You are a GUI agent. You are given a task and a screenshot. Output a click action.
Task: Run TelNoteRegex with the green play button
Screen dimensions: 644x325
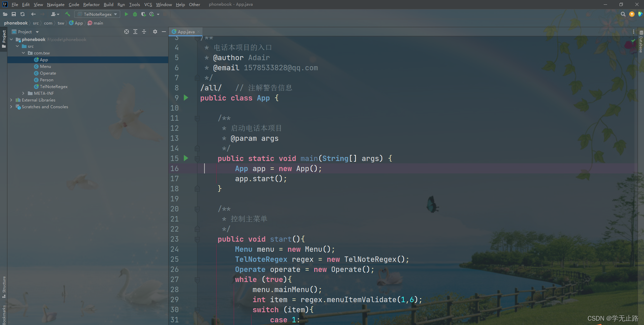click(x=126, y=14)
